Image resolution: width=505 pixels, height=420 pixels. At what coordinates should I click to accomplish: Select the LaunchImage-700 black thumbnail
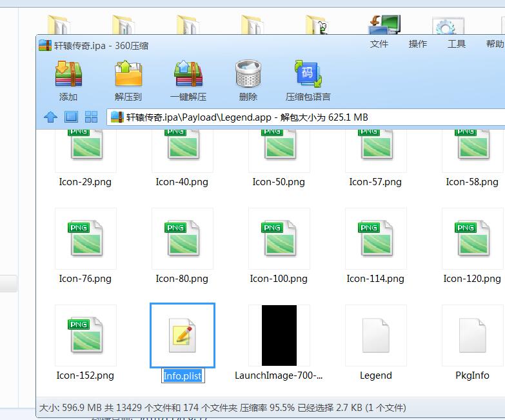pyautogui.click(x=279, y=337)
